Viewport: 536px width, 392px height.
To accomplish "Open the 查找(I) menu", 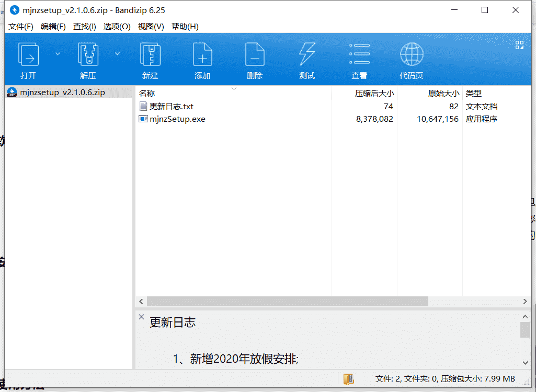I will [x=84, y=27].
